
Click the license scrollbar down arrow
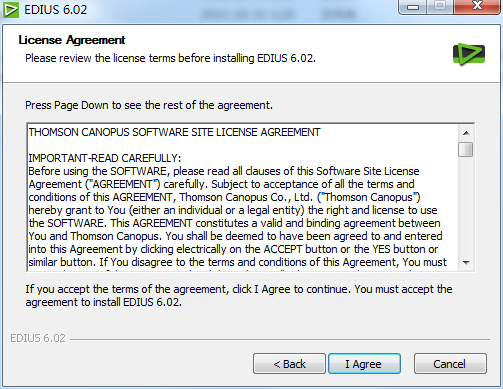(466, 263)
